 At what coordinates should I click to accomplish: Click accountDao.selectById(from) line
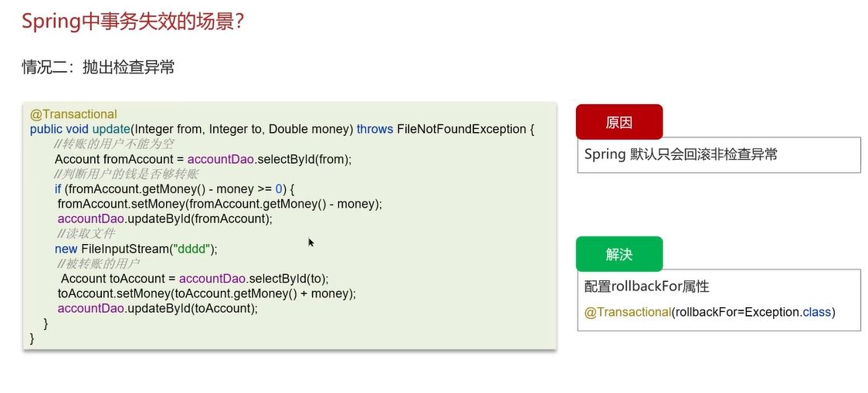click(203, 159)
